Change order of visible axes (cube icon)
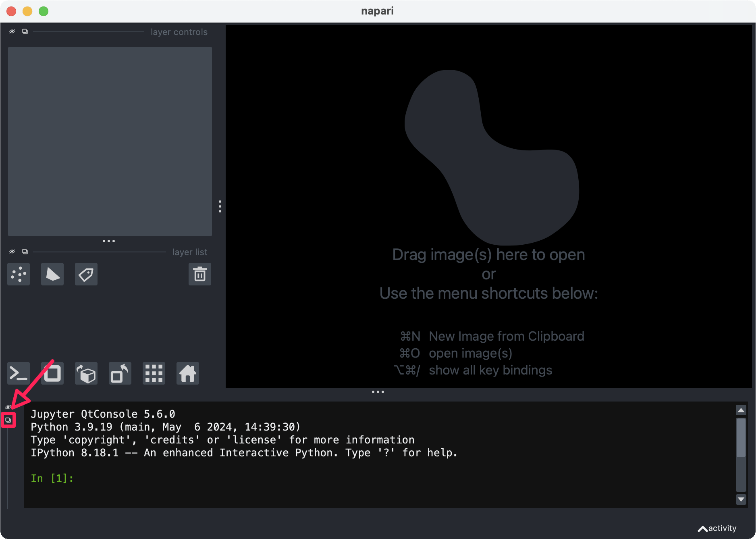 pos(86,373)
